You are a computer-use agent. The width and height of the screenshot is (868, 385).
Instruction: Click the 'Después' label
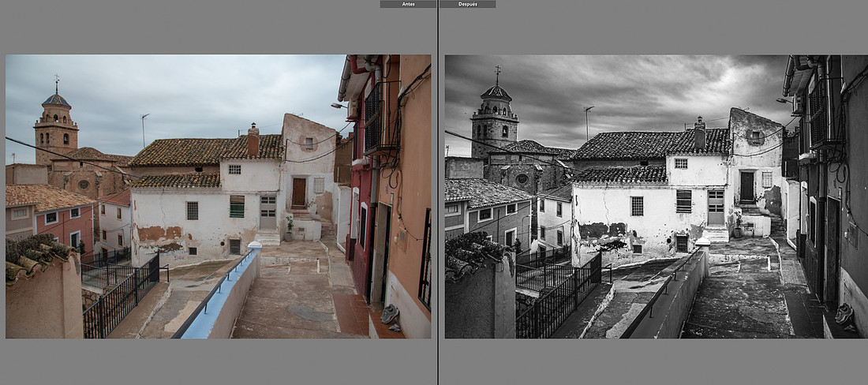(x=468, y=4)
